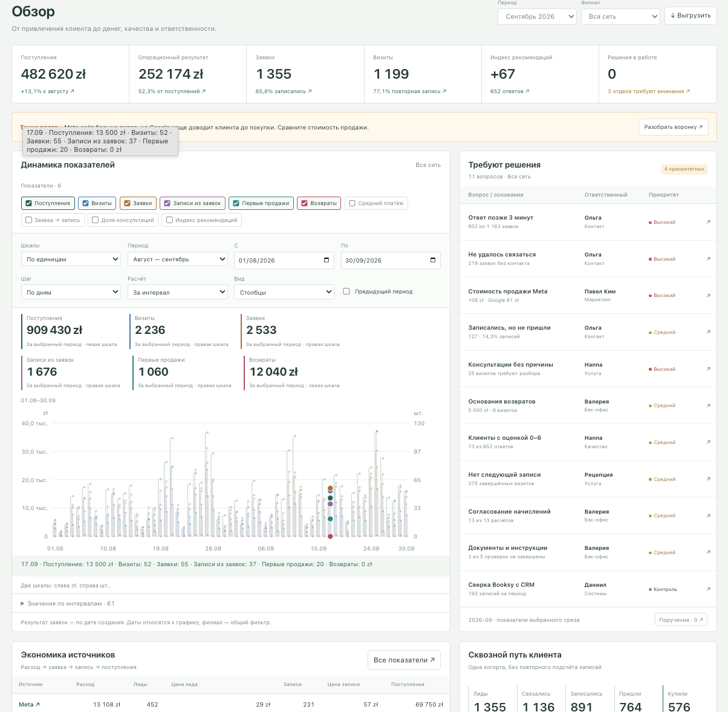
Task: Click the "Поручения · 0" button
Action: tap(681, 620)
